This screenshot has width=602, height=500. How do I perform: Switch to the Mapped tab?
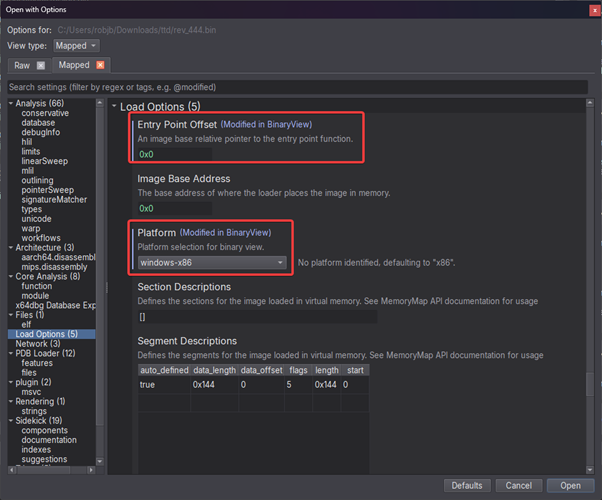[74, 65]
